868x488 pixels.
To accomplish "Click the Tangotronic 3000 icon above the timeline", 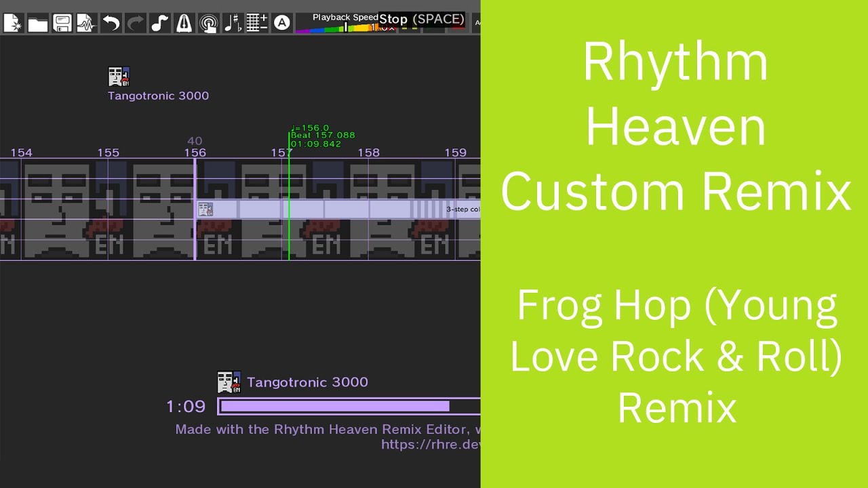I will pos(119,77).
